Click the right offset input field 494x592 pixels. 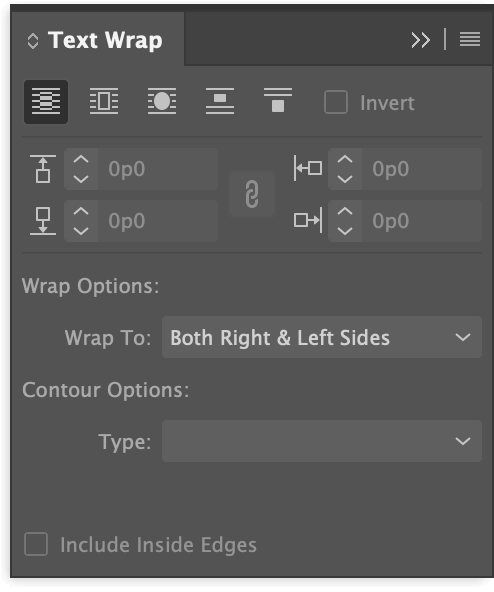click(x=422, y=221)
